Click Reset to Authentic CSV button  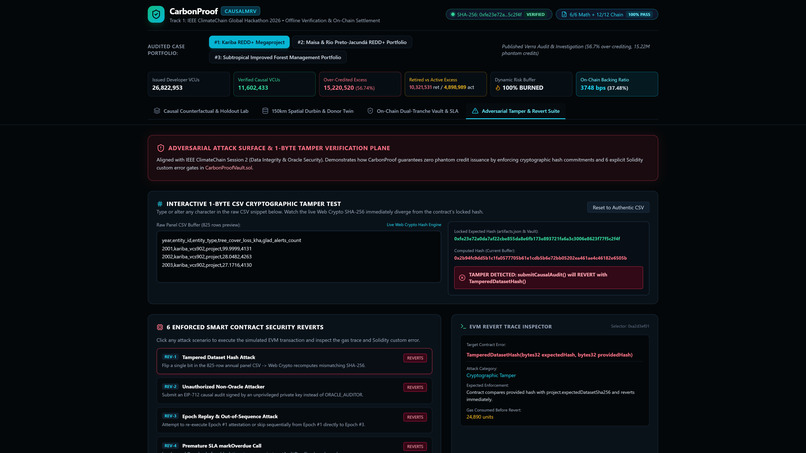(x=618, y=208)
